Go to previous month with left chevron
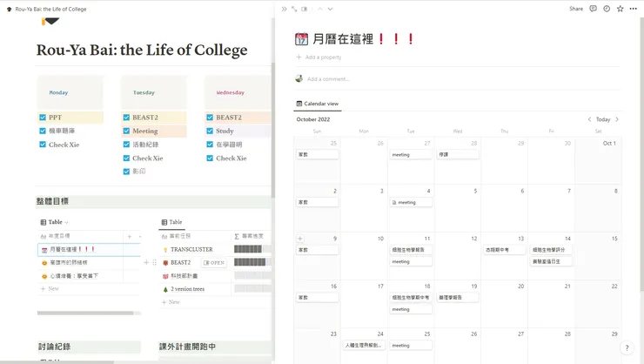Viewport: 644px width, 364px height. pos(590,119)
